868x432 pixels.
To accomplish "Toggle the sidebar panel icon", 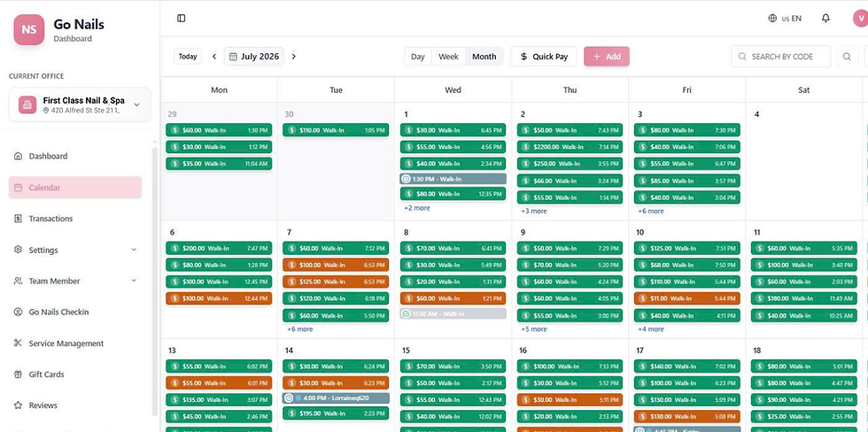I will [181, 19].
